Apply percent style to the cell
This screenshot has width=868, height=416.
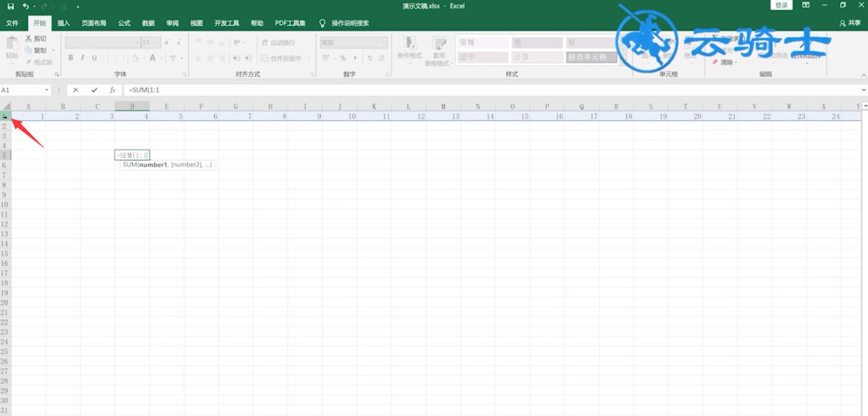[x=343, y=58]
